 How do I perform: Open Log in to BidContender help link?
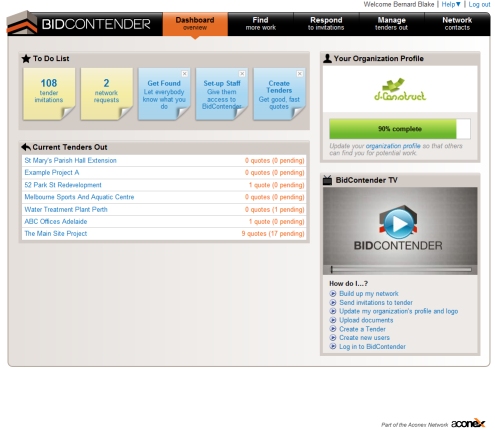[x=372, y=347]
